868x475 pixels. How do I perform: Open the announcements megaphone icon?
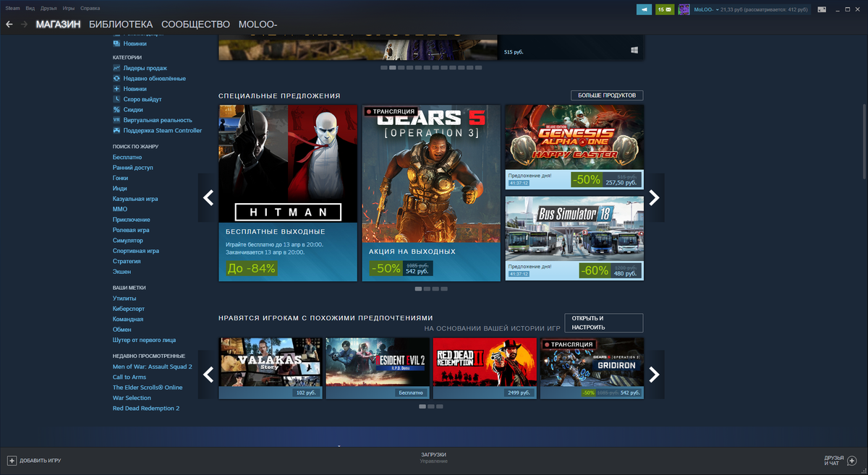click(x=644, y=9)
